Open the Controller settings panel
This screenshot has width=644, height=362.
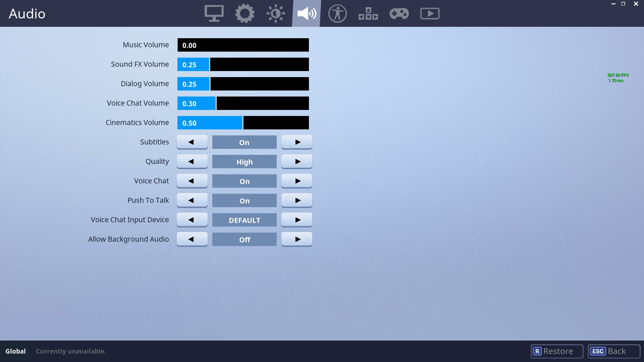pos(398,13)
